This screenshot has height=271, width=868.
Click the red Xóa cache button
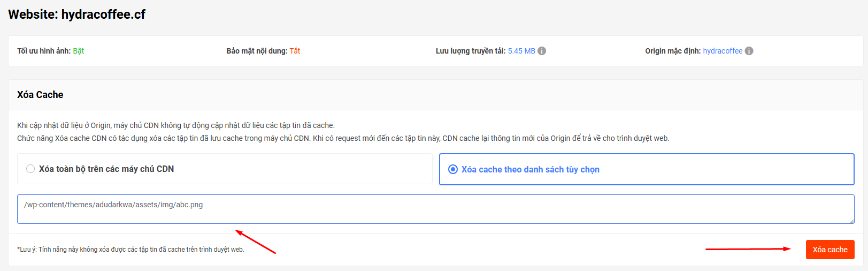(x=830, y=250)
